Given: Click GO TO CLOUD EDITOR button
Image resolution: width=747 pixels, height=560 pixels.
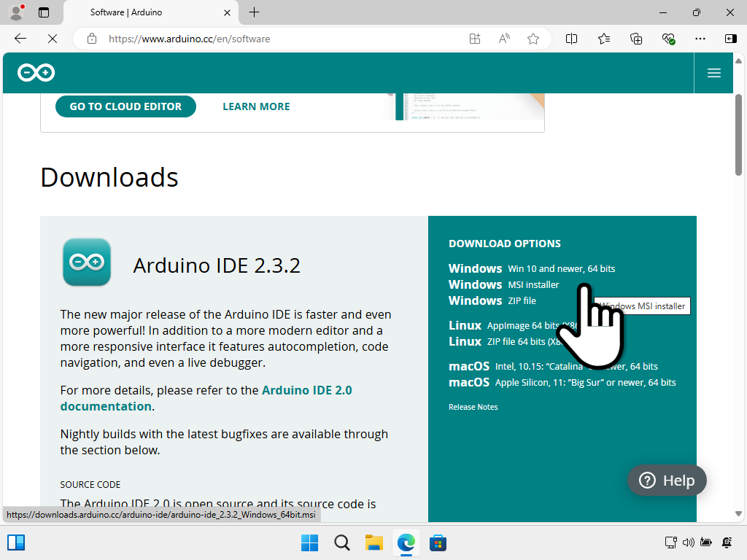Looking at the screenshot, I should [x=125, y=106].
